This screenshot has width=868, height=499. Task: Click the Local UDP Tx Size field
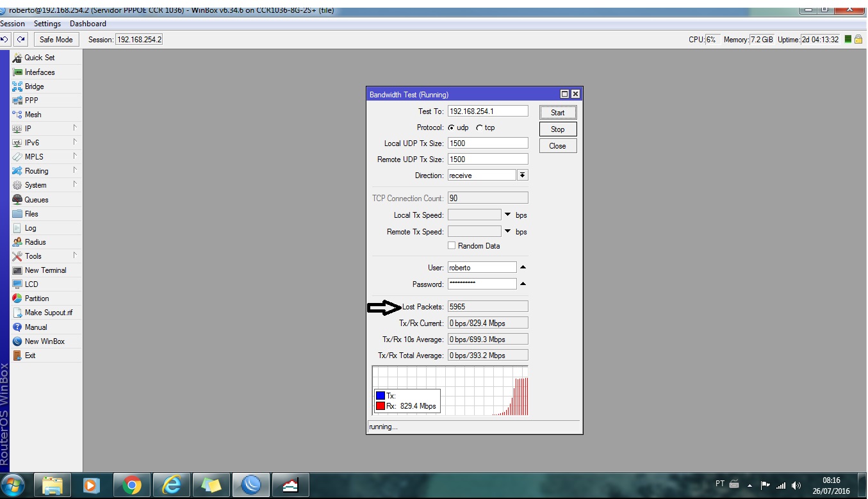tap(488, 143)
